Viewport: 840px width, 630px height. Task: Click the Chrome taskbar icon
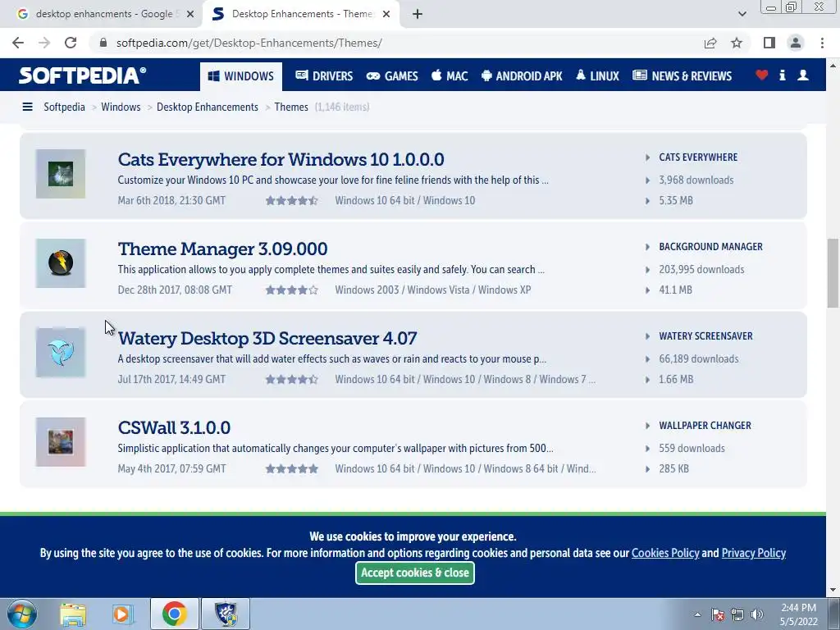[x=174, y=614]
